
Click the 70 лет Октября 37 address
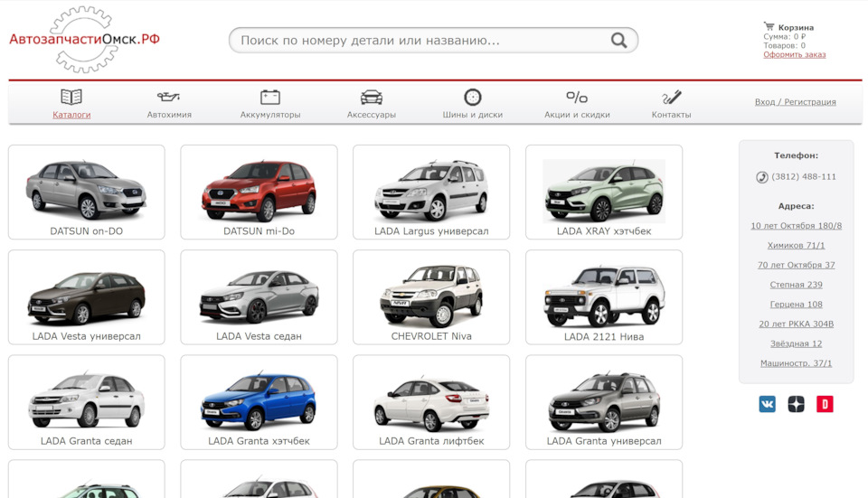(796, 265)
